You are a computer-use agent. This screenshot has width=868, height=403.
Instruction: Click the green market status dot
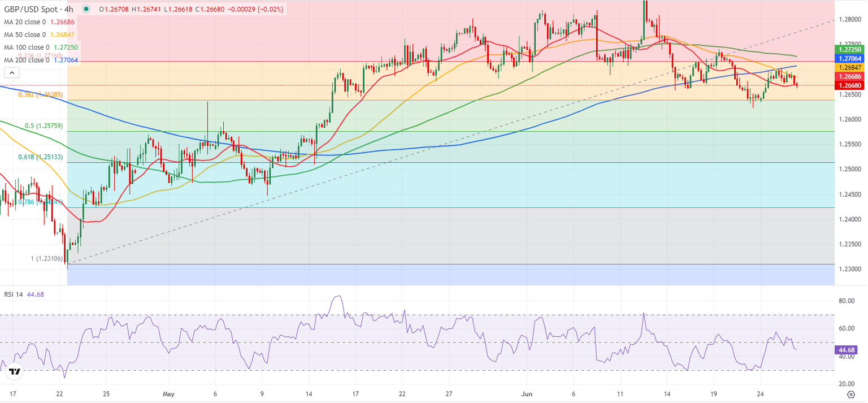(x=85, y=9)
